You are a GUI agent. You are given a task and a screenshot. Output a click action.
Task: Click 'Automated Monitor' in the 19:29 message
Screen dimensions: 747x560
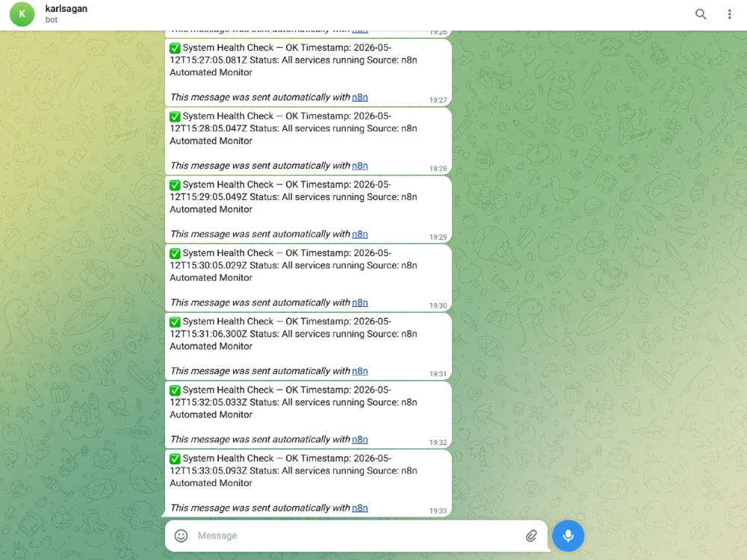pos(211,210)
